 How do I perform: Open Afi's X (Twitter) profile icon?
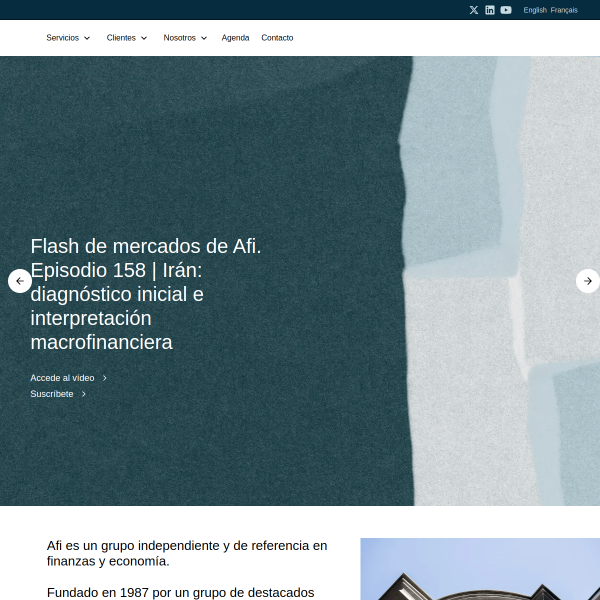(x=474, y=10)
